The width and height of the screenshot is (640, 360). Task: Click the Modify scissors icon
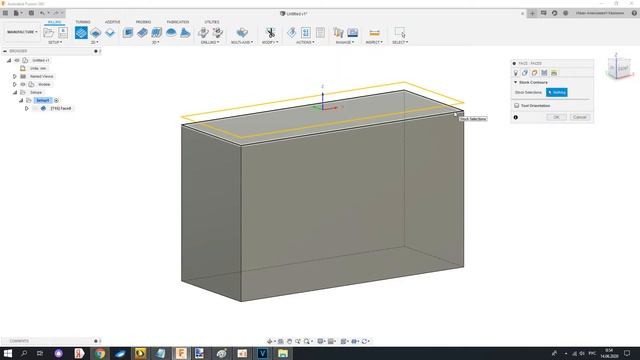tap(270, 33)
